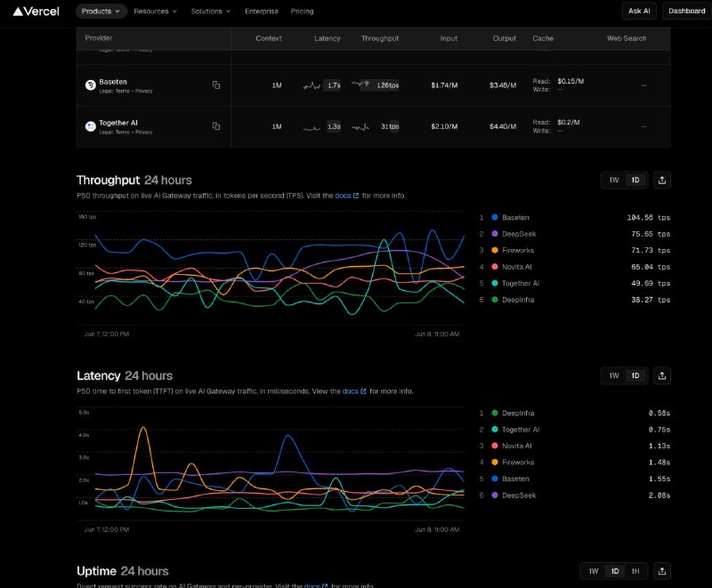Switch Uptime chart to 1W
The height and width of the screenshot is (588, 712).
[594, 571]
